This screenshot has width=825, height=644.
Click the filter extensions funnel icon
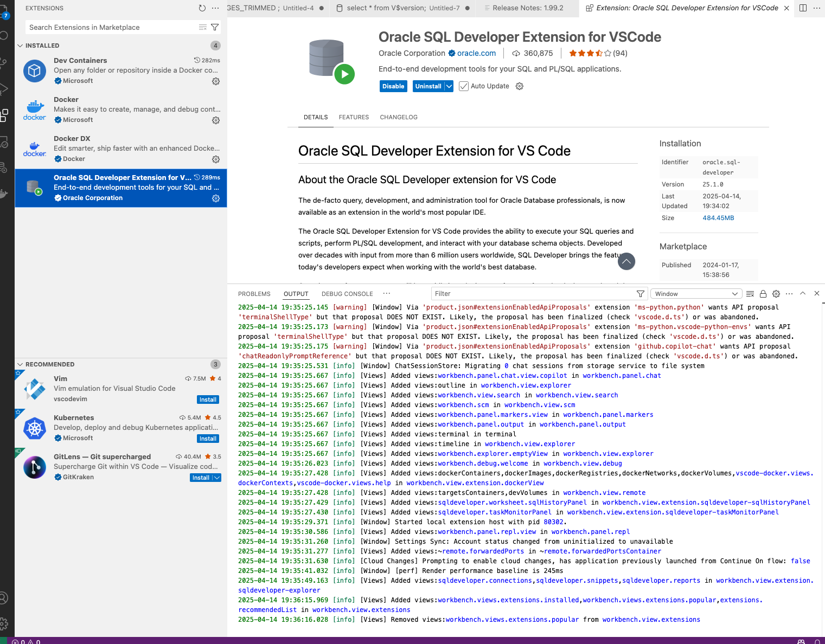coord(215,27)
